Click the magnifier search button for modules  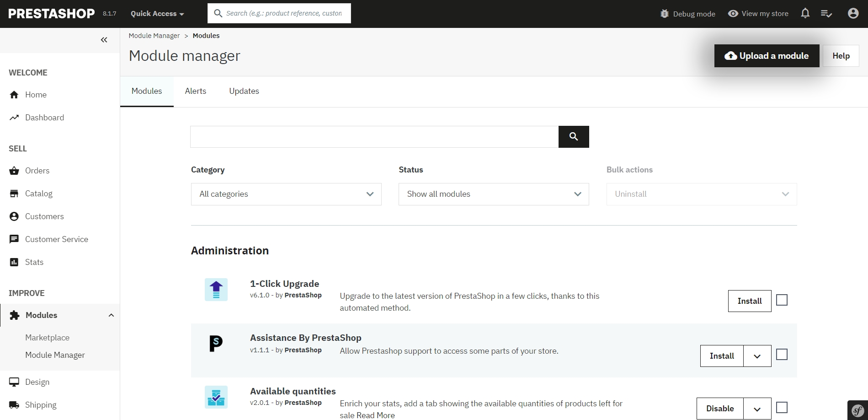pos(573,136)
